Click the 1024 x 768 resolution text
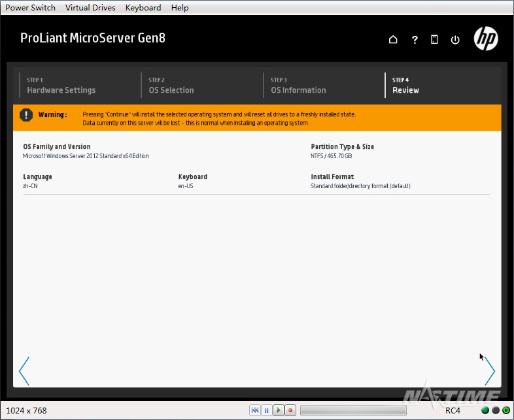The width and height of the screenshot is (514, 420). (x=26, y=410)
